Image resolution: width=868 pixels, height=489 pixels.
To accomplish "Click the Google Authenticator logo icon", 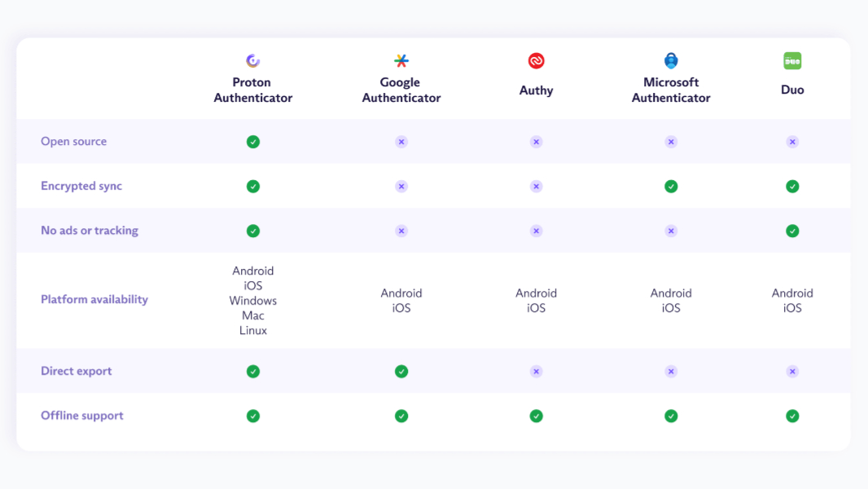I will [401, 60].
